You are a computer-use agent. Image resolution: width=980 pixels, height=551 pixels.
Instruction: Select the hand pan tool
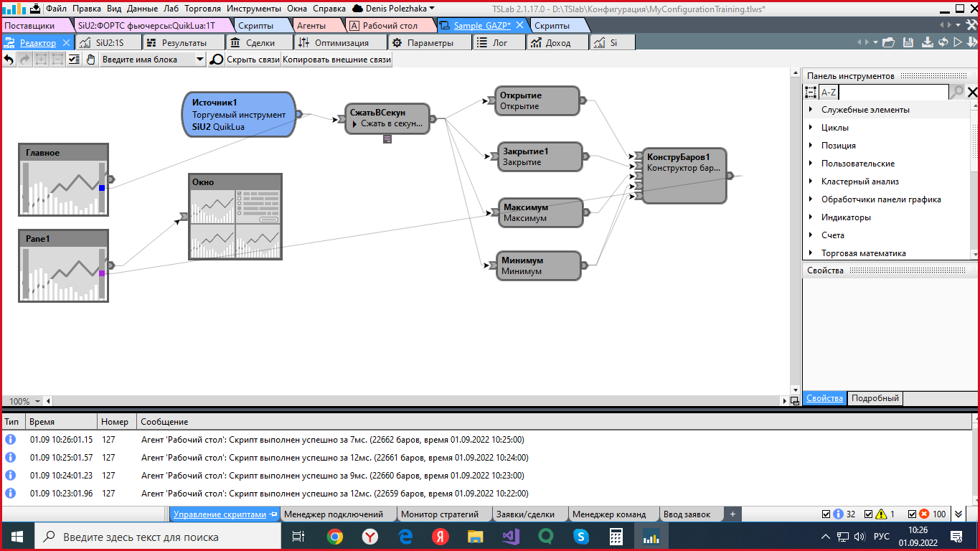tap(91, 60)
